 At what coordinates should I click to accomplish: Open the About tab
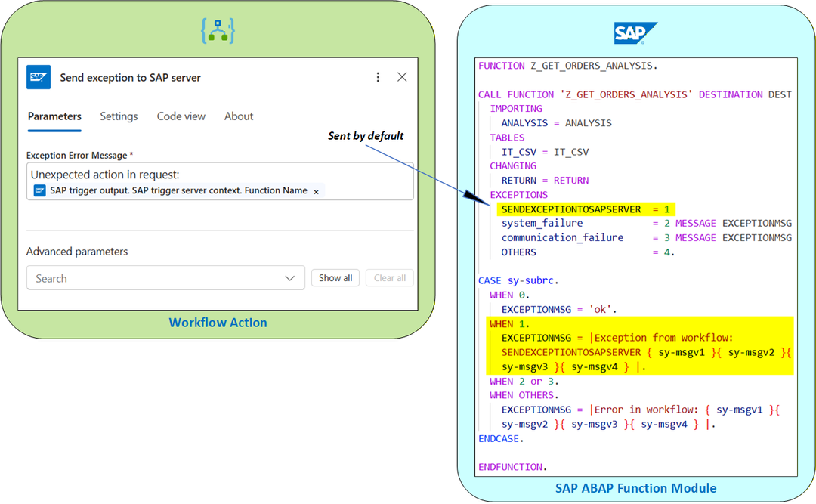coord(238,116)
